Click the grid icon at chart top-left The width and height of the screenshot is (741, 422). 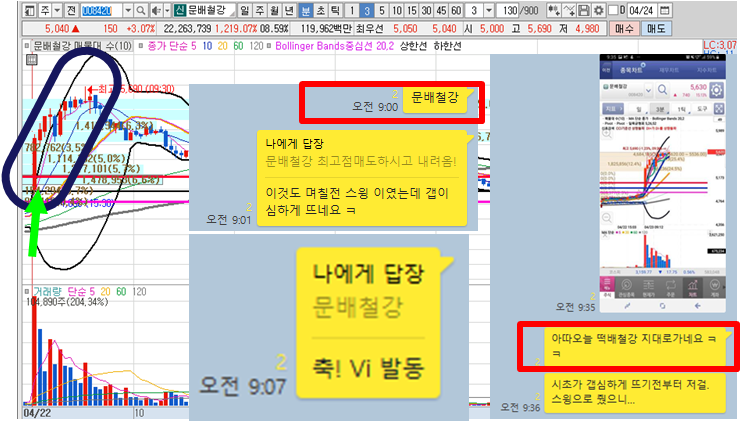click(x=32, y=60)
